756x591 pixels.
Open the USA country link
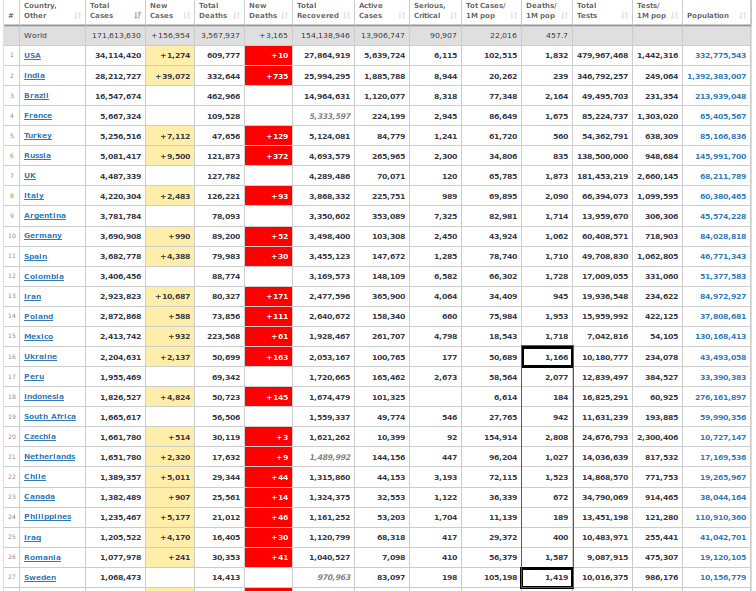(32, 55)
